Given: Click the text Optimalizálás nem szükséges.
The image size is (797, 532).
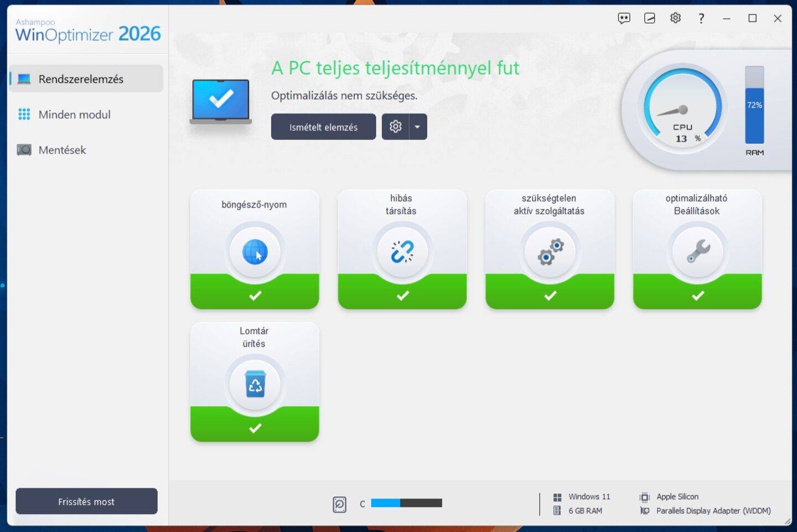Looking at the screenshot, I should (x=344, y=95).
